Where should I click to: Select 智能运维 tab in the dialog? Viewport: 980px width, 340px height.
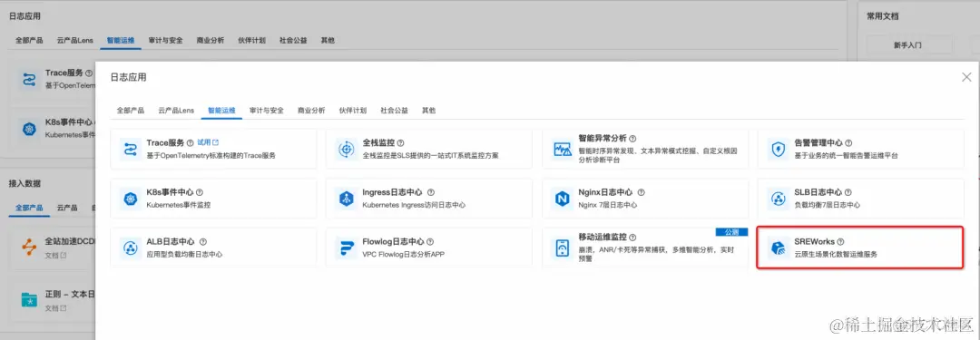[x=222, y=111]
